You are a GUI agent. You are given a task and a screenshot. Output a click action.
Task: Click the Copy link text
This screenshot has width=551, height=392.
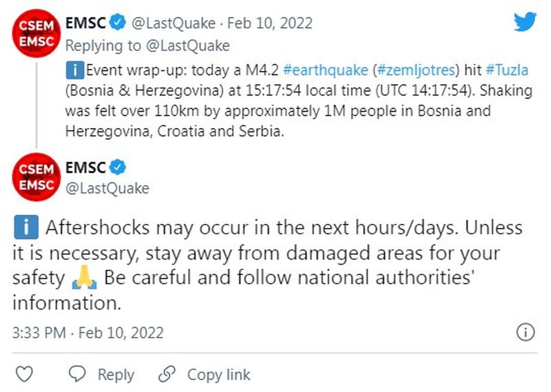pos(218,375)
